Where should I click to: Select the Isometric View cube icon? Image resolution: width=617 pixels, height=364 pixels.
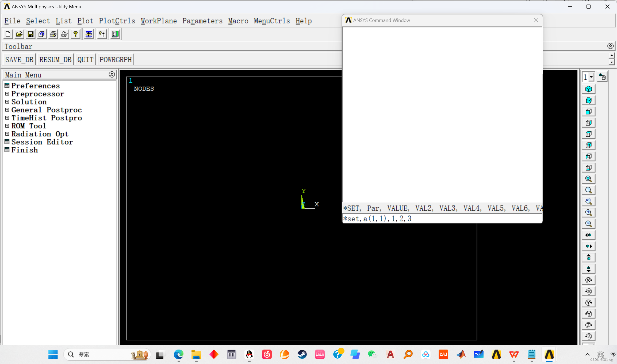coord(588,89)
